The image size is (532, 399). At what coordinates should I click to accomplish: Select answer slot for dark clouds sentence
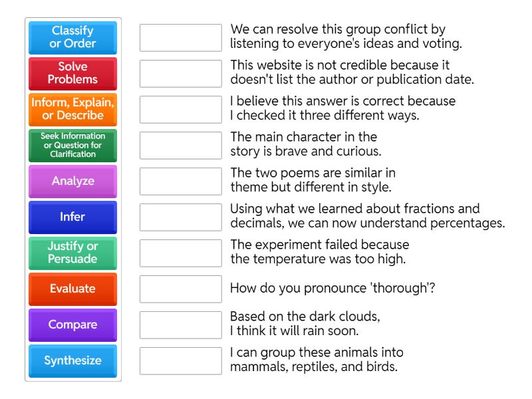pyautogui.click(x=181, y=325)
